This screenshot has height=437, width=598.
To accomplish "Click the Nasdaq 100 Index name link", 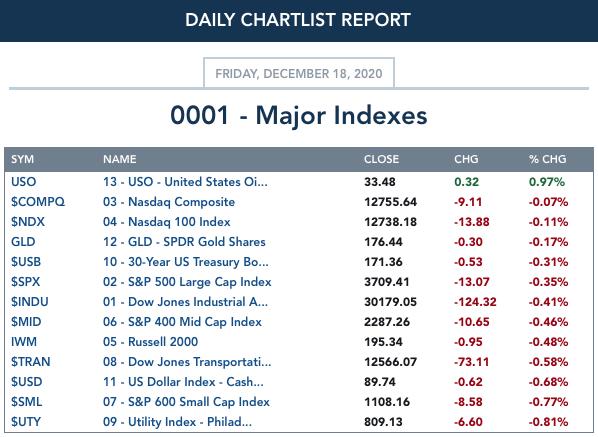I will click(x=167, y=222).
